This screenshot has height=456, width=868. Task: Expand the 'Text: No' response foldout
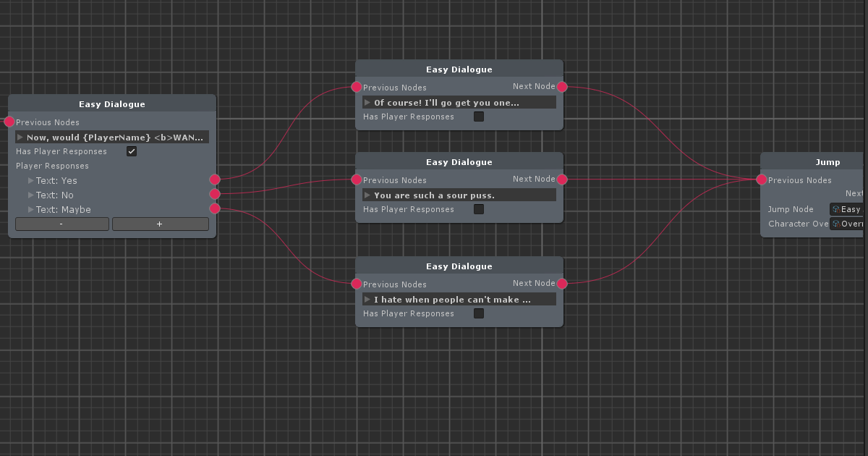31,195
